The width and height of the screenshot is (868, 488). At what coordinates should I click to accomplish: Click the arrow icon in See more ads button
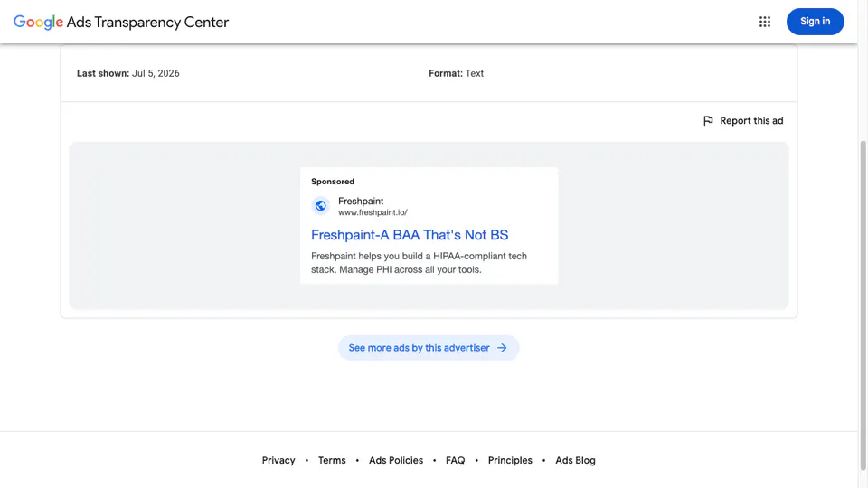pos(502,347)
